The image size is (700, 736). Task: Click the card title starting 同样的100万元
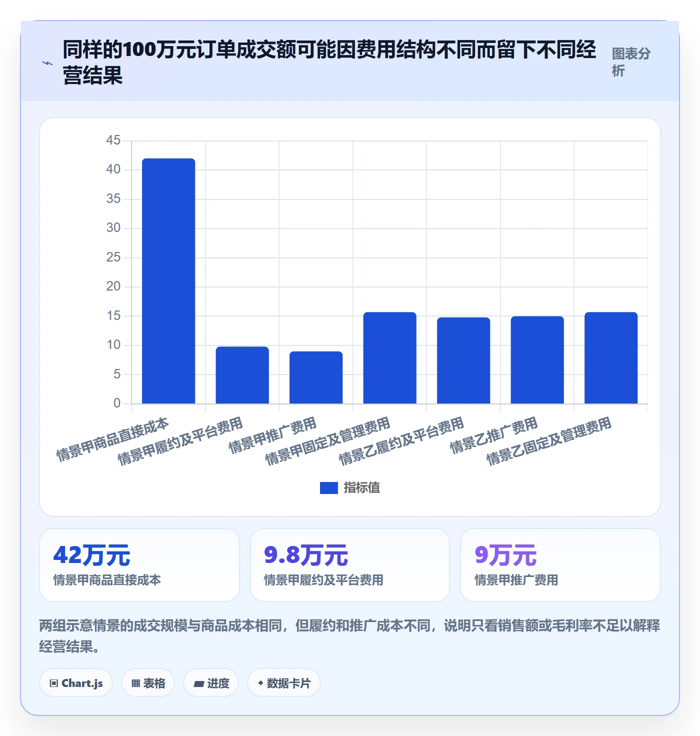click(329, 62)
